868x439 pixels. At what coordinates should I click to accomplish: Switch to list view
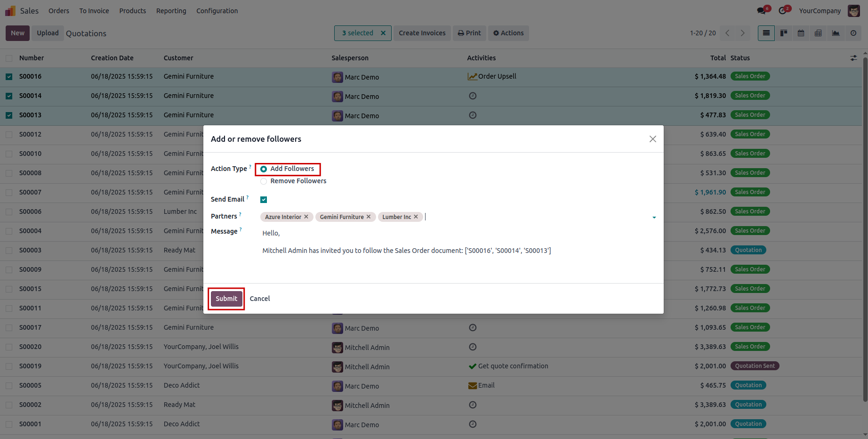[766, 33]
